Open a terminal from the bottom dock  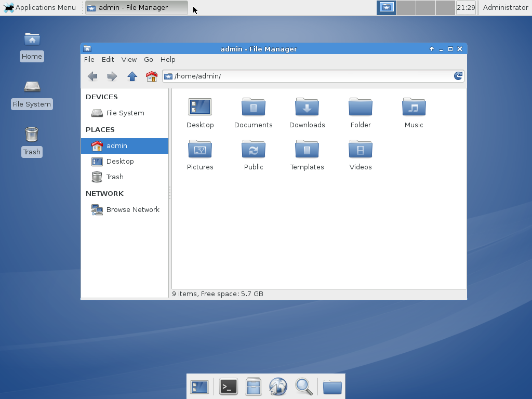tap(228, 387)
